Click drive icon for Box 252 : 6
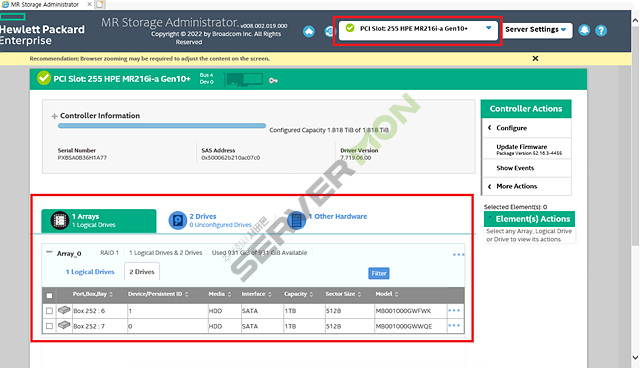The image size is (640, 368). [x=64, y=310]
